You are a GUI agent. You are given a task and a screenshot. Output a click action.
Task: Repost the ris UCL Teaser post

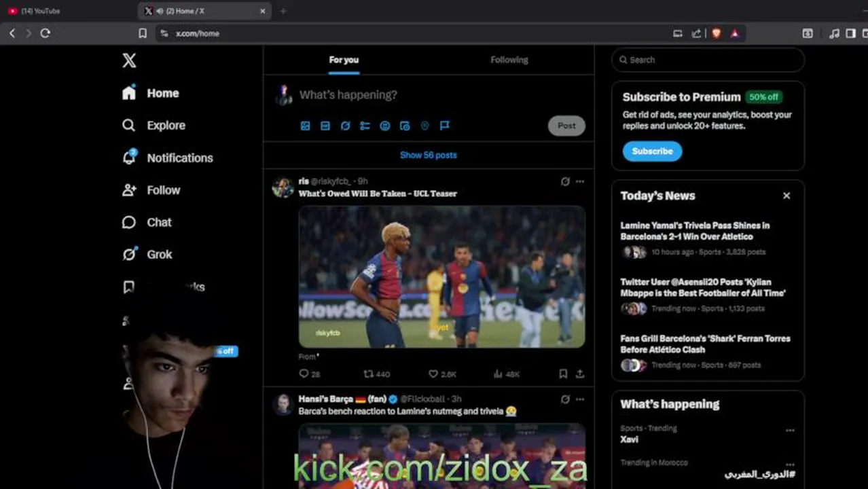376,374
